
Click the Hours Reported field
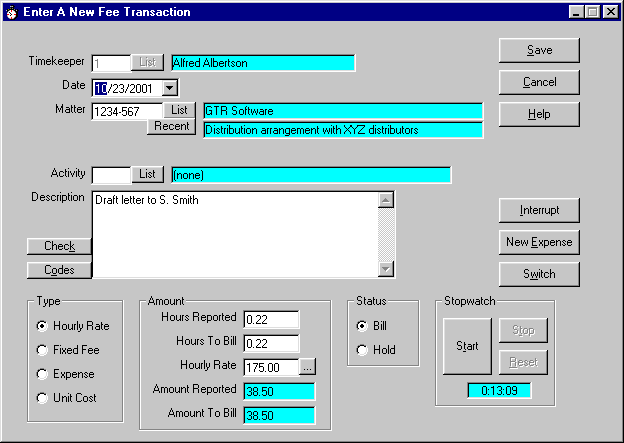pos(271,319)
